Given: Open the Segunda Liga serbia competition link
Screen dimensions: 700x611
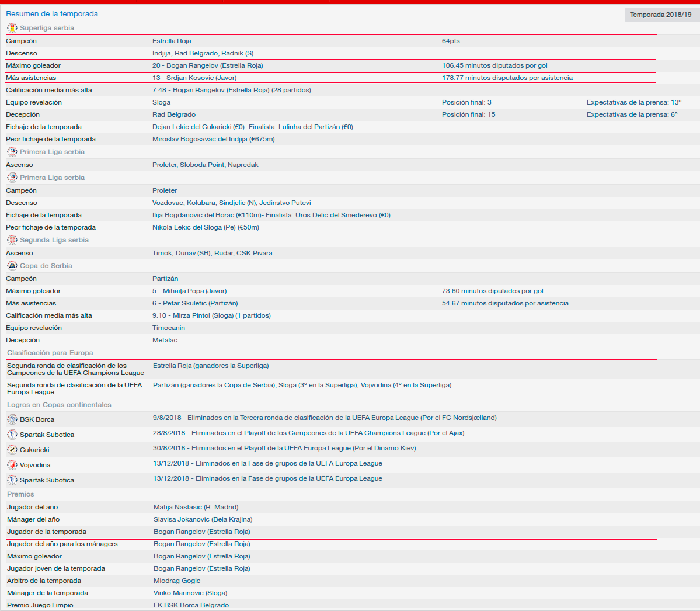Looking at the screenshot, I should [x=54, y=240].
